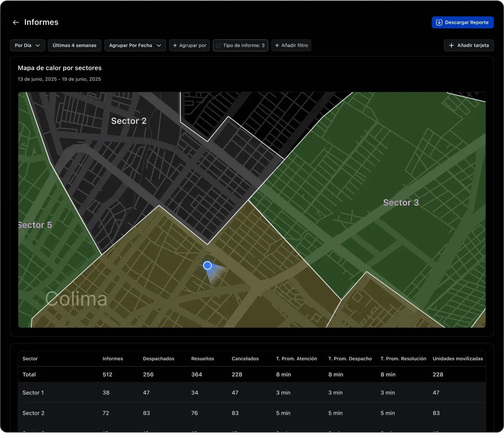The image size is (504, 438).
Task: Click the back arrow next to Informes
Action: click(16, 23)
